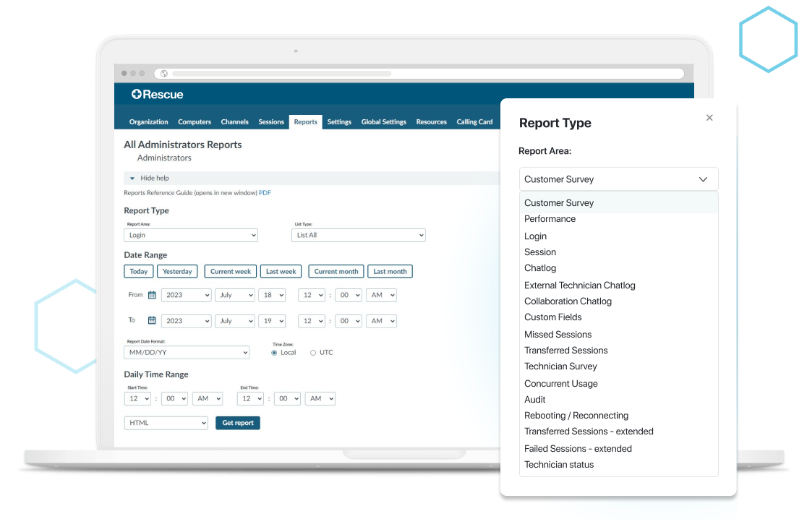807x532 pixels.
Task: Open the Report Area dropdown in Report Type panel
Action: pyautogui.click(x=618, y=179)
